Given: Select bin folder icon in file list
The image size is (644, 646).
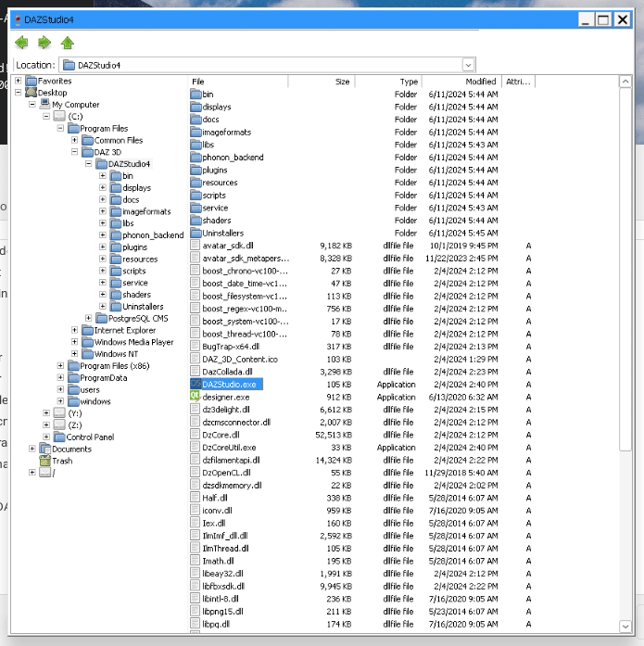Looking at the screenshot, I should click(196, 94).
